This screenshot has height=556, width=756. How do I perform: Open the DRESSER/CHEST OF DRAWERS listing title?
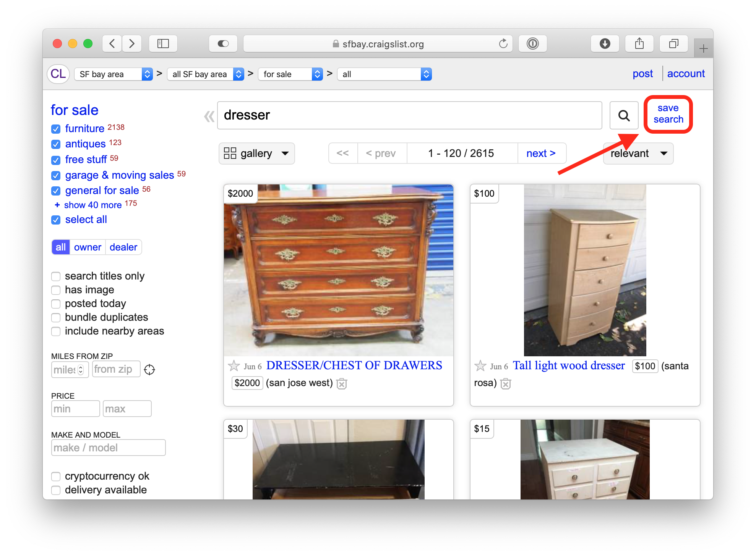coord(354,365)
